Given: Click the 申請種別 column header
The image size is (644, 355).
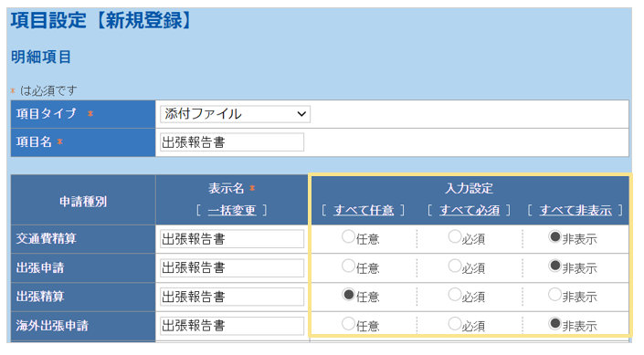Looking at the screenshot, I should pyautogui.click(x=83, y=202).
